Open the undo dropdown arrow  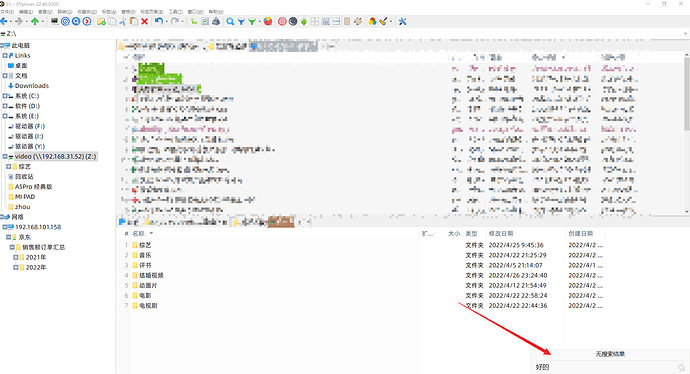click(x=166, y=22)
